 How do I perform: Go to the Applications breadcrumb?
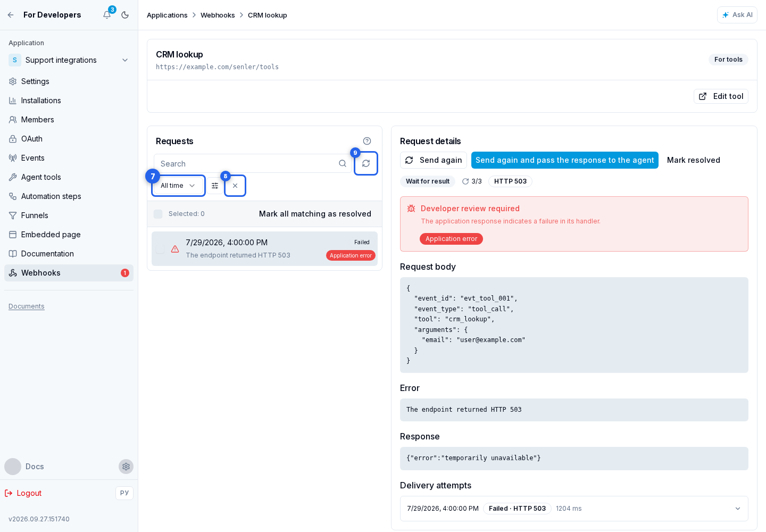167,15
